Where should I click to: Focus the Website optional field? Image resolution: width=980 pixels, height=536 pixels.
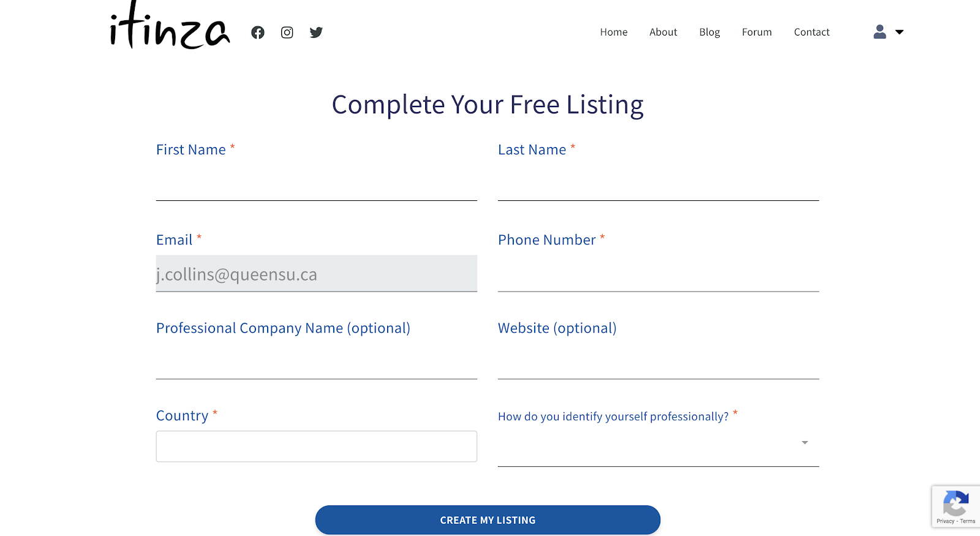tap(658, 363)
